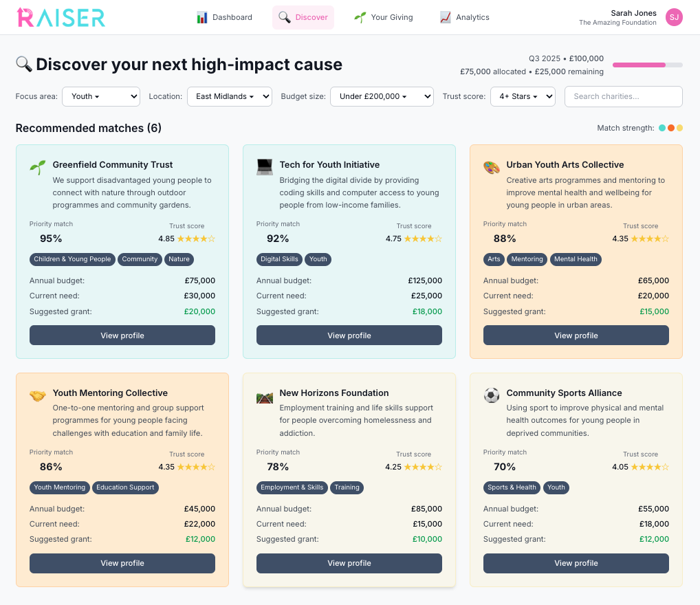Click the yellow match strength dot
This screenshot has width=700, height=605.
point(679,128)
